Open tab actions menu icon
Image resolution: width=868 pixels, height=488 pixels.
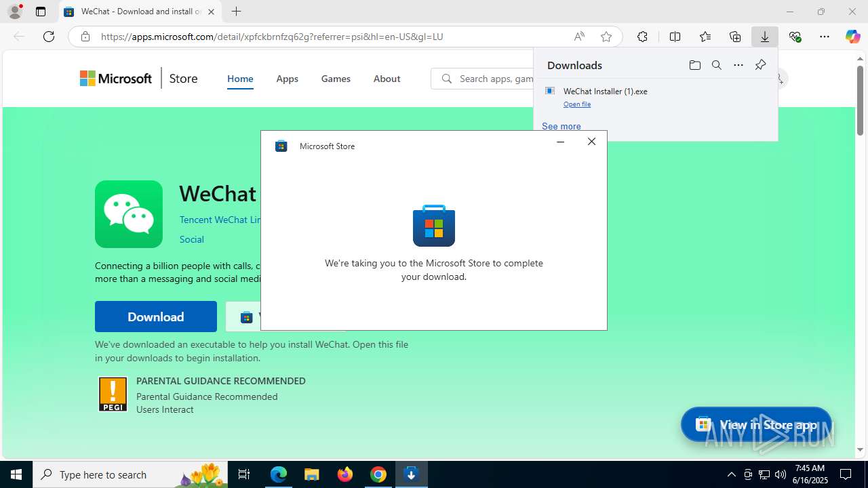pos(41,12)
